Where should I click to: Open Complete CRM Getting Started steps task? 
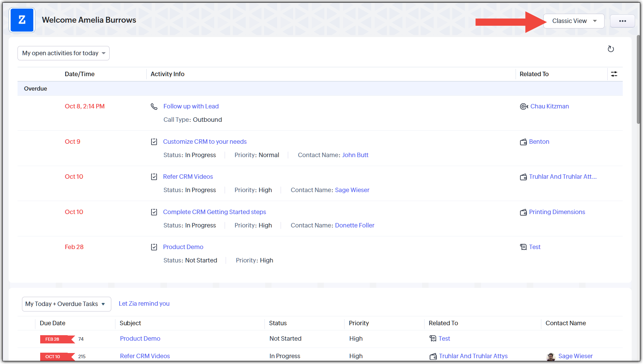coord(214,212)
